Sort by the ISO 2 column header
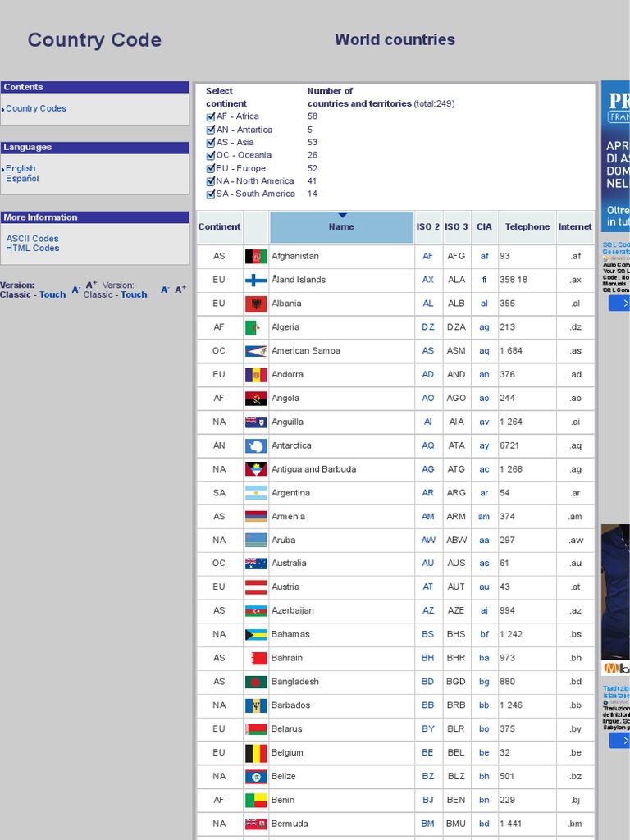Screen dimensions: 630x840 [428, 227]
